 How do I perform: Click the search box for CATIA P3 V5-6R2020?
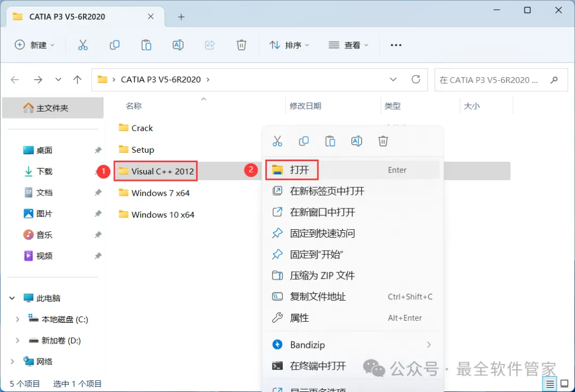501,79
